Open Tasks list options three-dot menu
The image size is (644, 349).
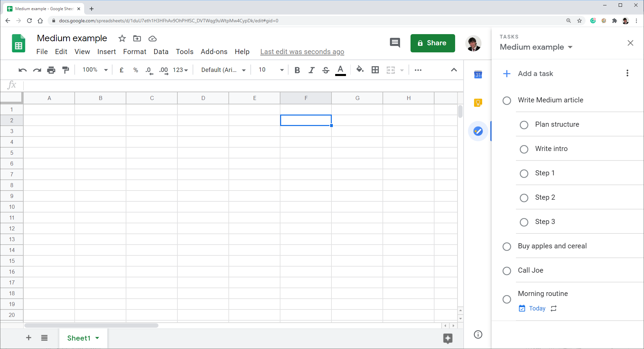point(627,73)
